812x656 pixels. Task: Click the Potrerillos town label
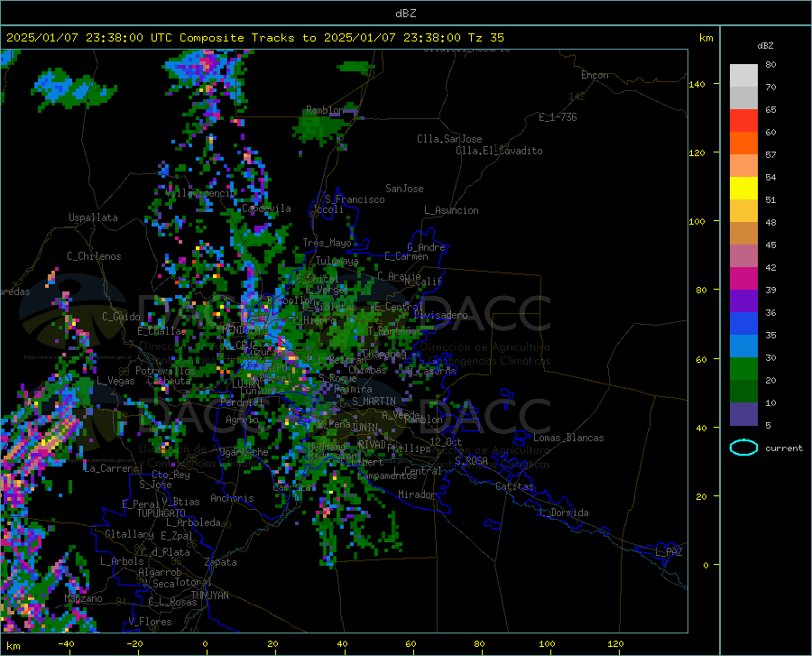coord(165,371)
